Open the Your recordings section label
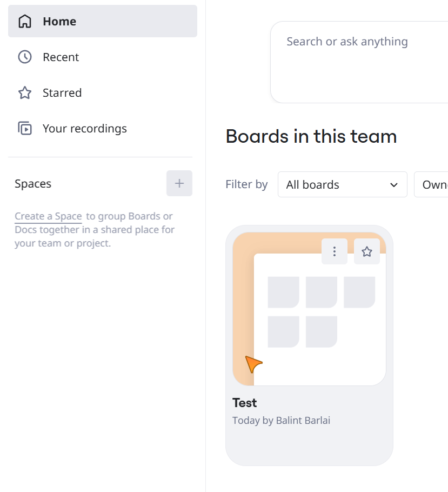This screenshot has width=448, height=492. point(85,129)
